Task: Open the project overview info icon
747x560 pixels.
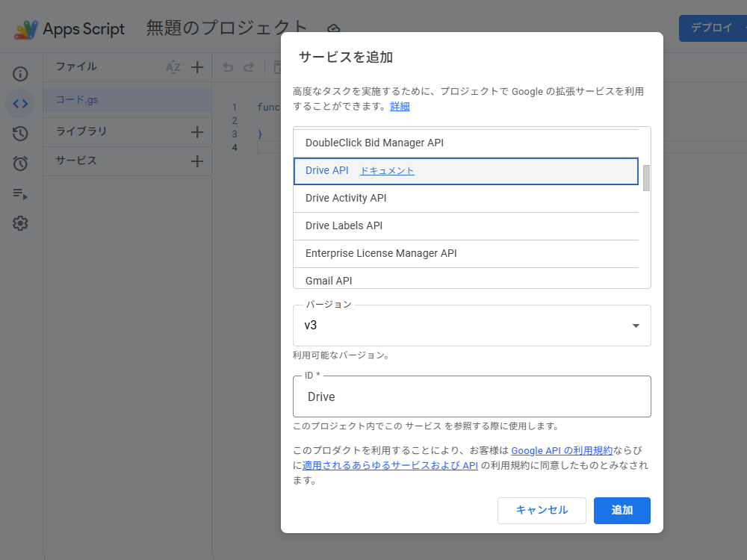Action: coord(20,74)
